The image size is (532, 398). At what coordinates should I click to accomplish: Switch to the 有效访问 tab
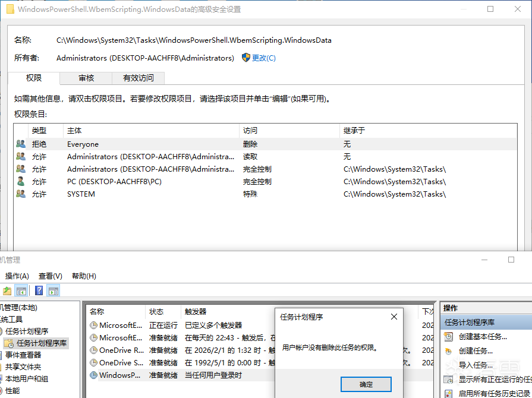pyautogui.click(x=138, y=78)
